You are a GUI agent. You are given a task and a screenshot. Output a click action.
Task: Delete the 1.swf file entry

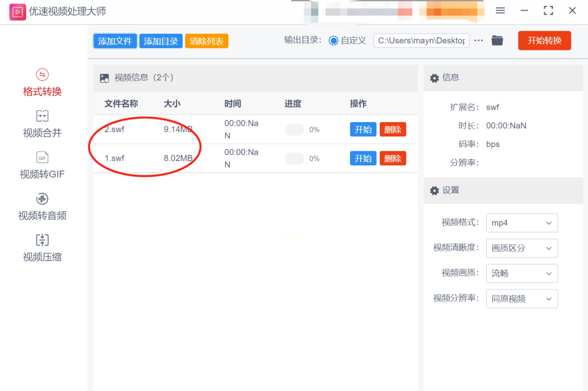click(x=393, y=158)
